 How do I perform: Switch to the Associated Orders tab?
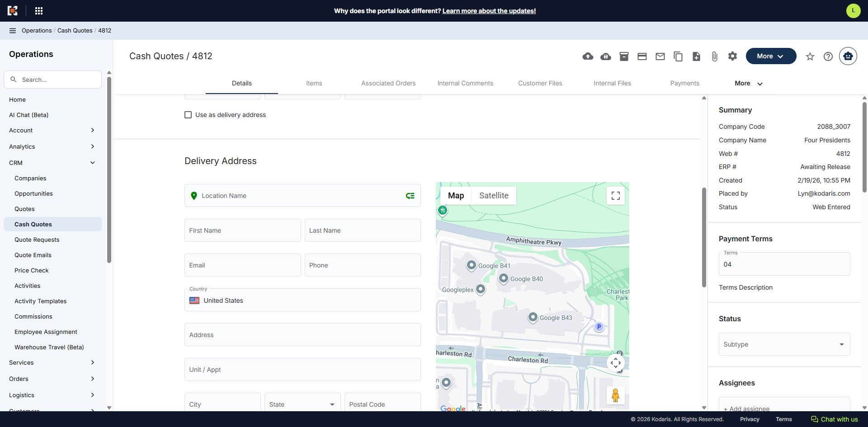388,83
